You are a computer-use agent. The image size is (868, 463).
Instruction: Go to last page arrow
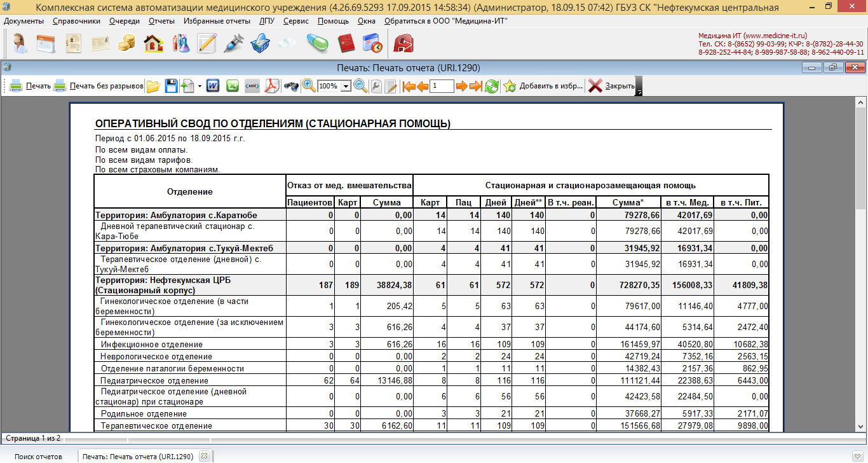(x=476, y=86)
